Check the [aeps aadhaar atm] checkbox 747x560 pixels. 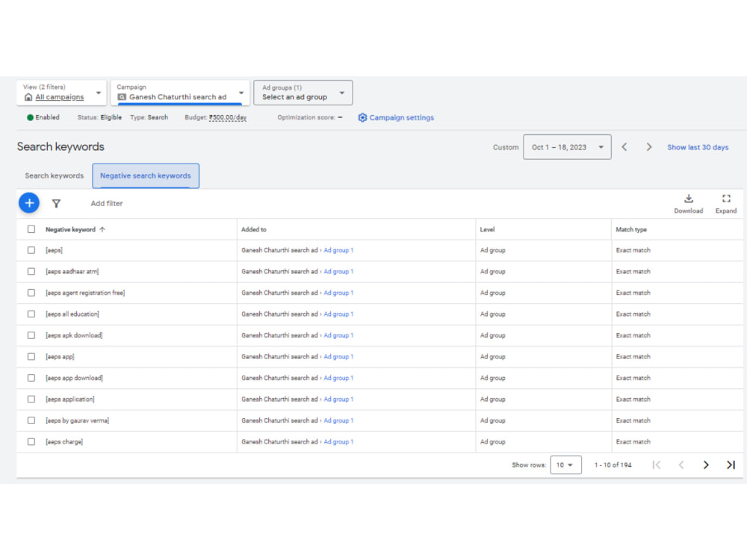31,272
